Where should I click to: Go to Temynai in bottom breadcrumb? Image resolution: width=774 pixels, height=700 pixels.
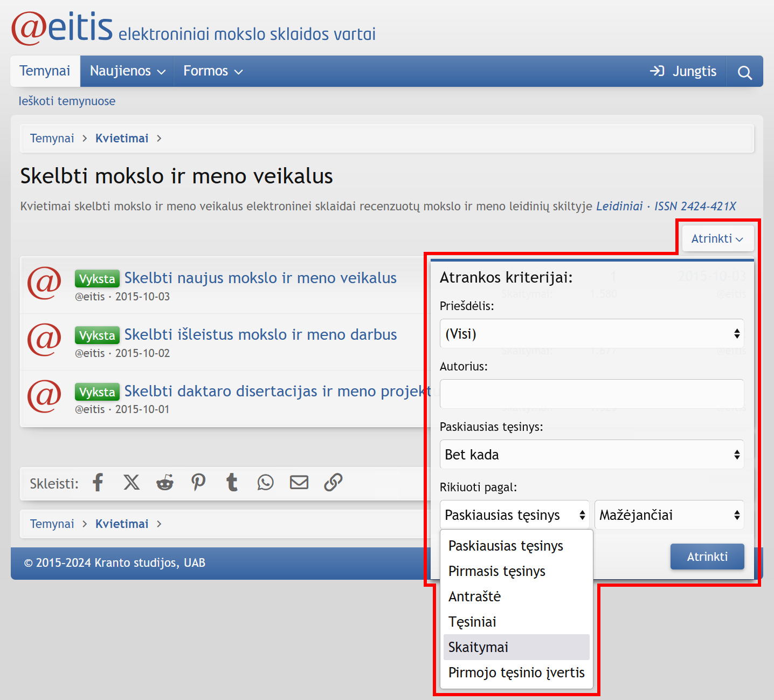(52, 524)
